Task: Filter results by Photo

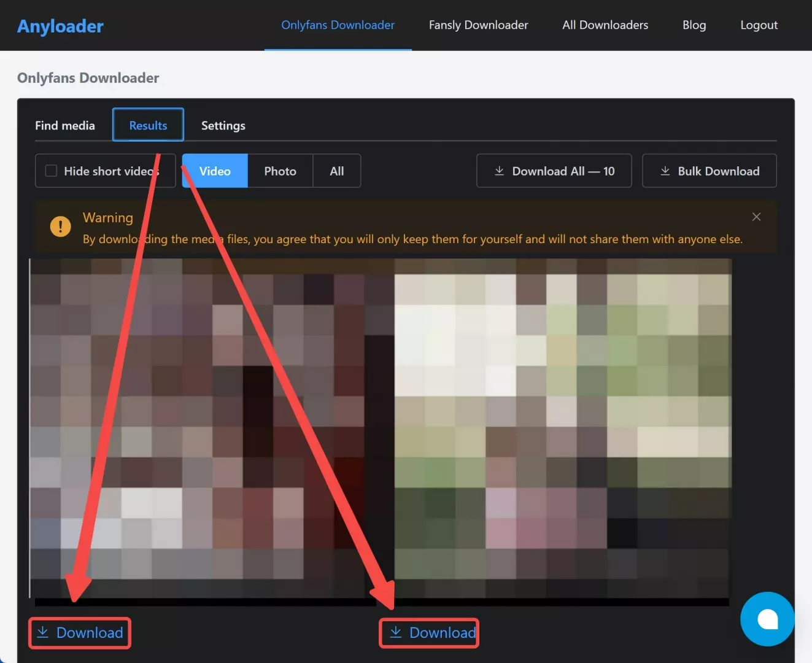Action: pos(280,171)
